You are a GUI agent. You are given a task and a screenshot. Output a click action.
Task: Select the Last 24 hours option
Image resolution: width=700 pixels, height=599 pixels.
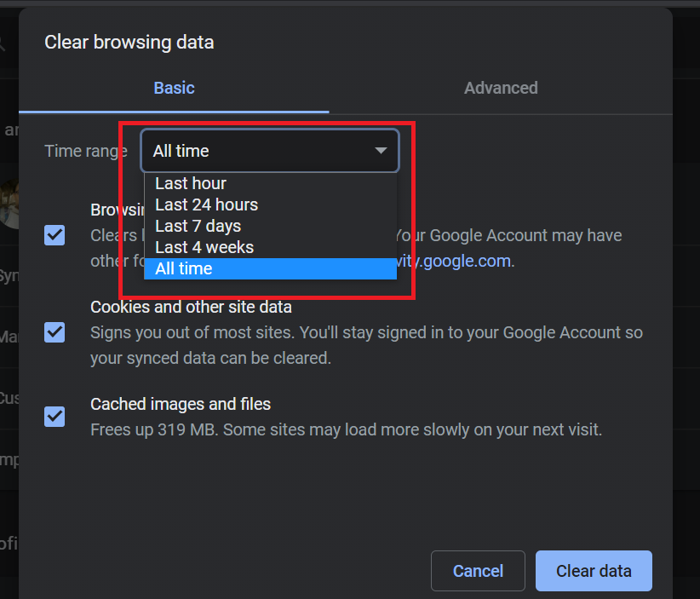pos(206,204)
